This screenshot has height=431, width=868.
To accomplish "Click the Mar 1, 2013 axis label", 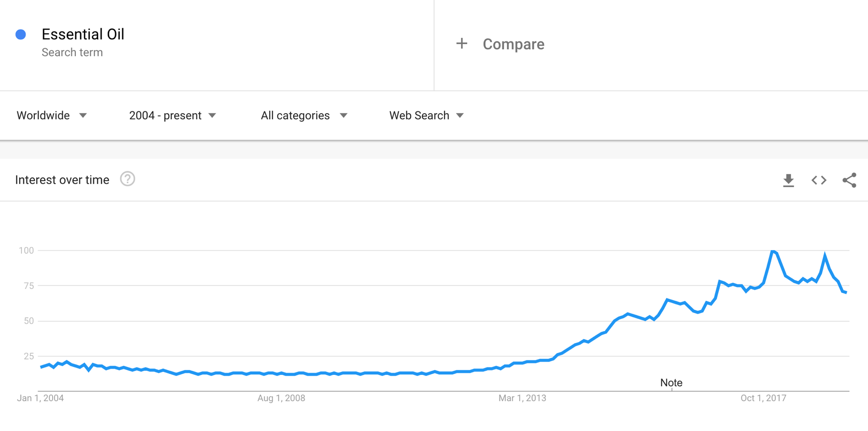I will tap(522, 398).
